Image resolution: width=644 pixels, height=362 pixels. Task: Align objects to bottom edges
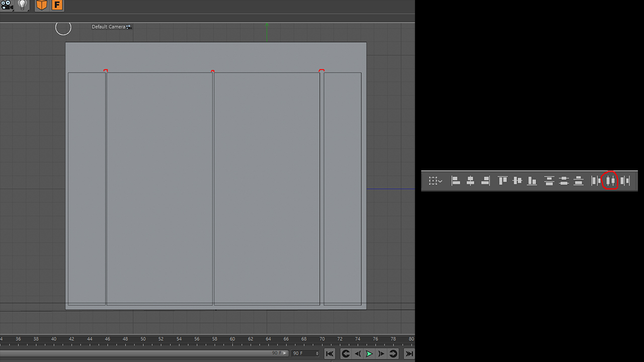coord(532,181)
